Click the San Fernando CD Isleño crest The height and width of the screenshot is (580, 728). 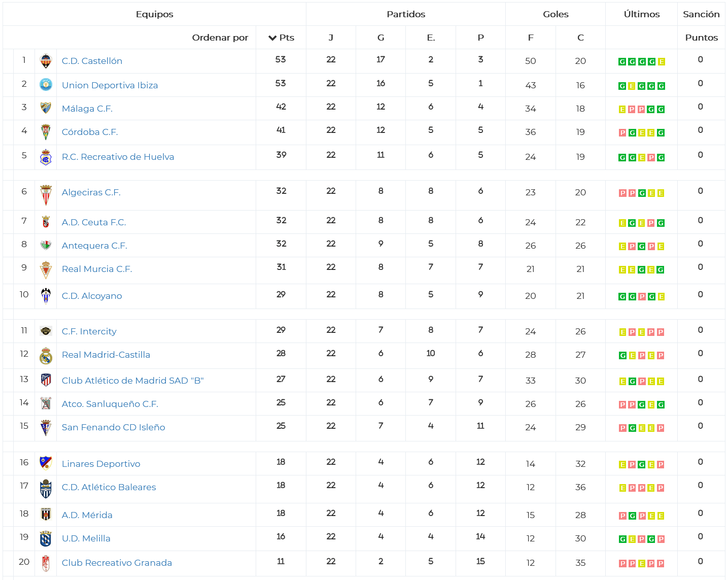click(x=46, y=428)
